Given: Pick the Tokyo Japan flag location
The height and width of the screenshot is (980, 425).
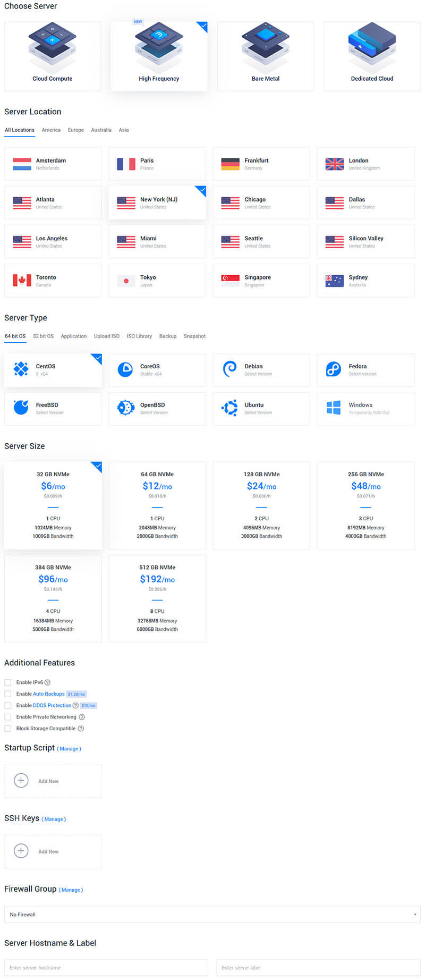Looking at the screenshot, I should coord(126,281).
